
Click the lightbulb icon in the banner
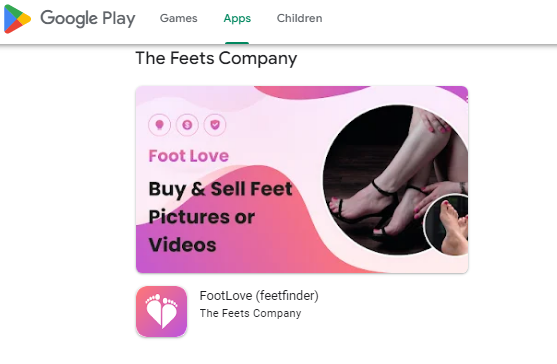(x=159, y=125)
